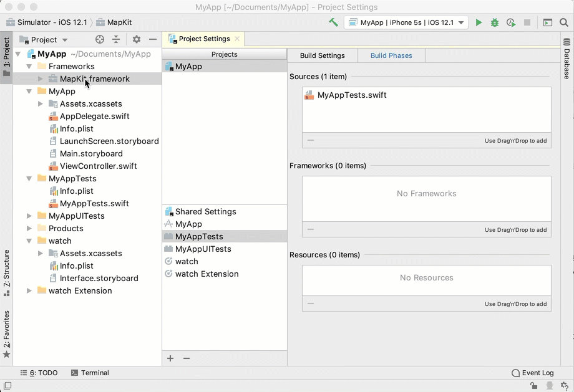Start debugging with the bug icon
The height and width of the screenshot is (392, 574).
pos(495,22)
